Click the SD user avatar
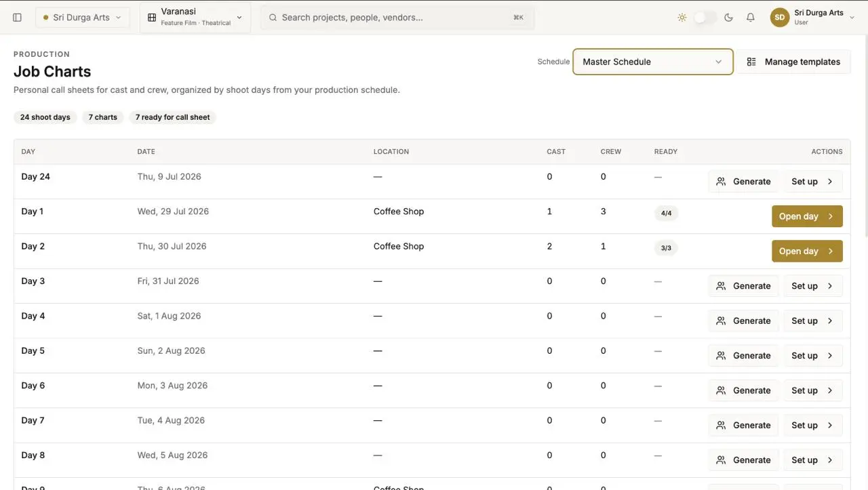 (x=780, y=18)
